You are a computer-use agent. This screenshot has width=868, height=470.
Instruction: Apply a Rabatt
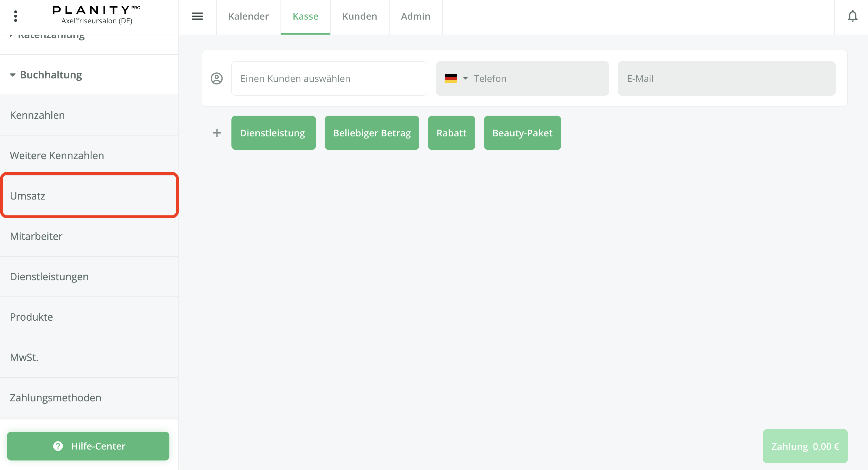click(451, 133)
